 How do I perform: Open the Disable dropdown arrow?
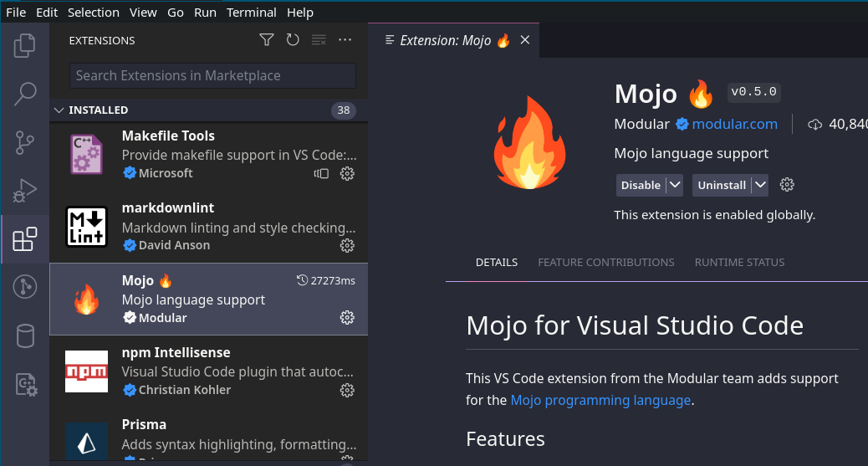pyautogui.click(x=674, y=185)
